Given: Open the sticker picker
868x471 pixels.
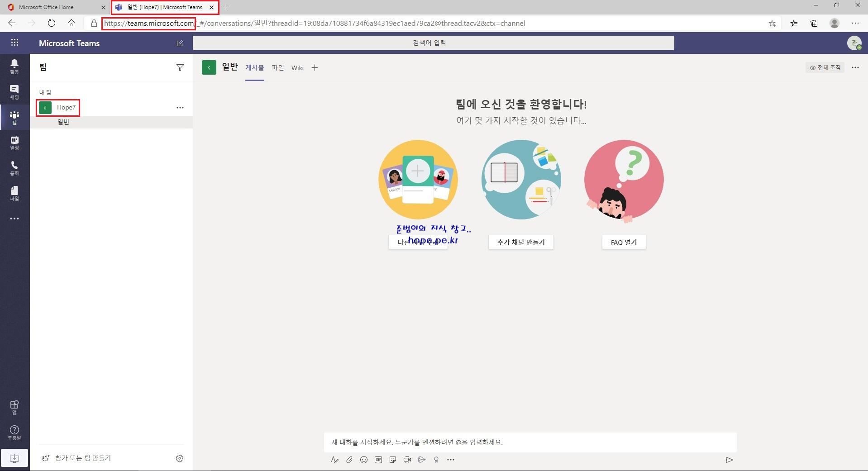Looking at the screenshot, I should pyautogui.click(x=393, y=460).
